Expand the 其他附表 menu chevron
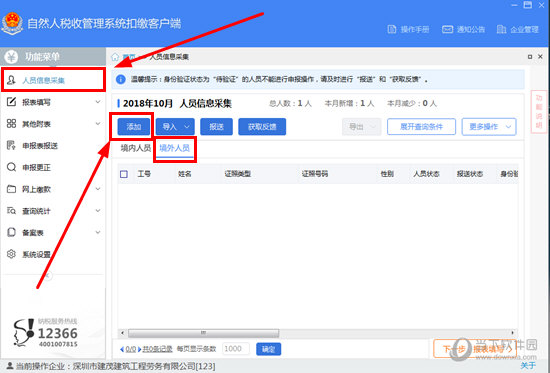Viewport: 550px width, 373px height. [x=98, y=124]
